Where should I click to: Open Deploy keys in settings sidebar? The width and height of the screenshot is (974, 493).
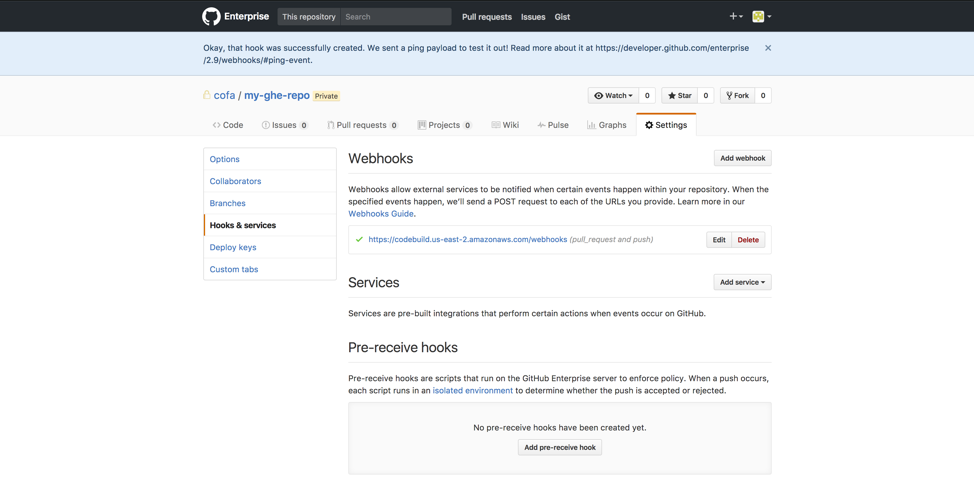(270, 247)
